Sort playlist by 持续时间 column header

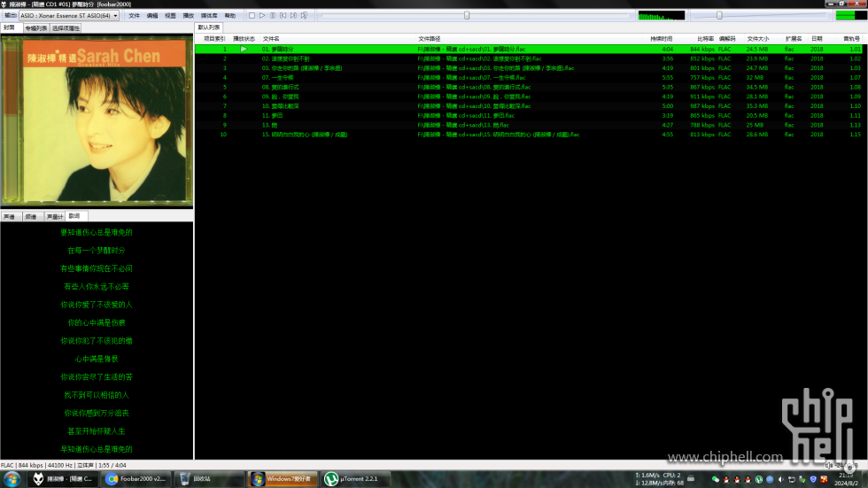pos(661,39)
